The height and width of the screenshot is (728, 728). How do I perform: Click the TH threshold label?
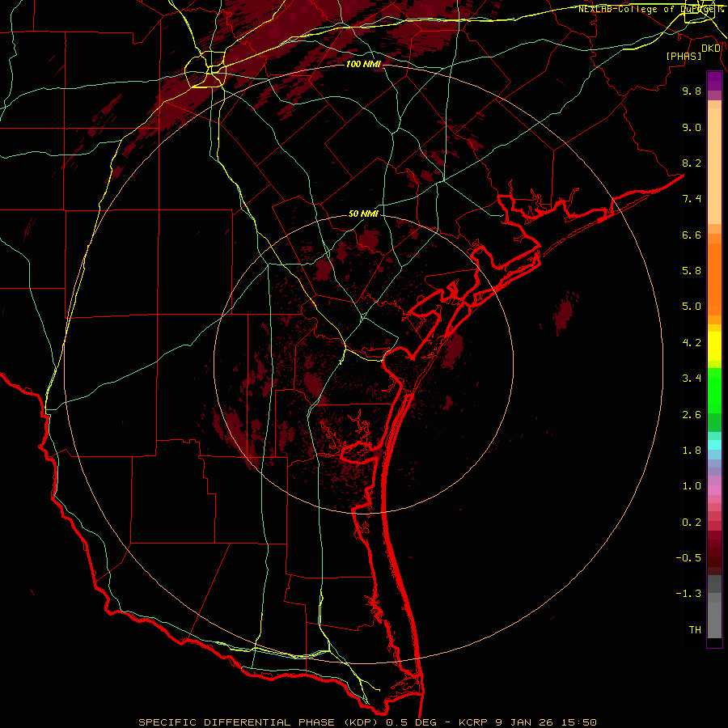tap(695, 630)
